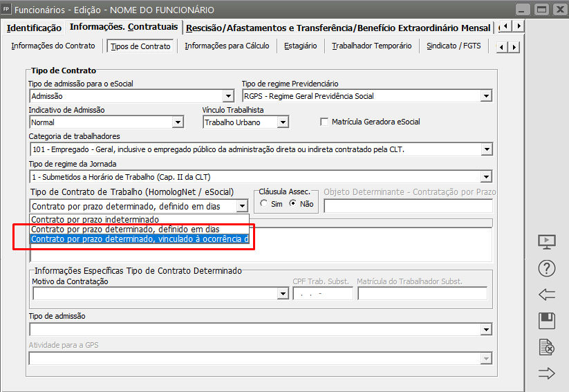Go to previous record with left arrow icon

tap(546, 295)
